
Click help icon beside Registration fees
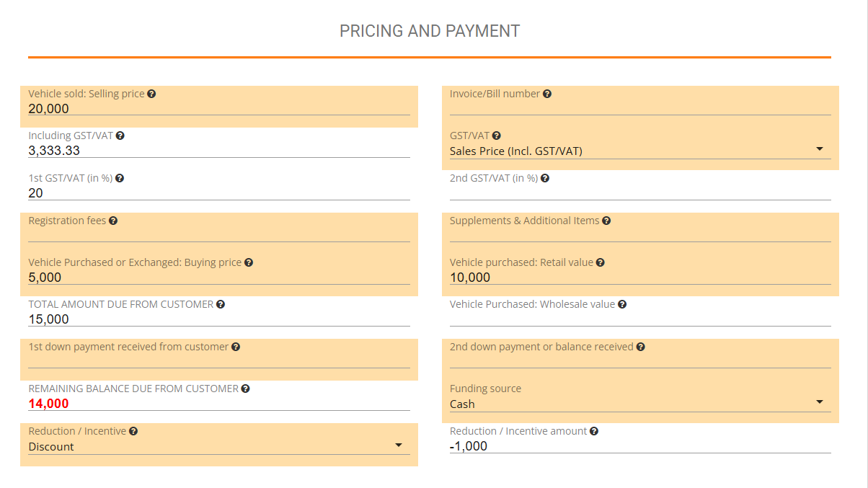click(x=113, y=221)
